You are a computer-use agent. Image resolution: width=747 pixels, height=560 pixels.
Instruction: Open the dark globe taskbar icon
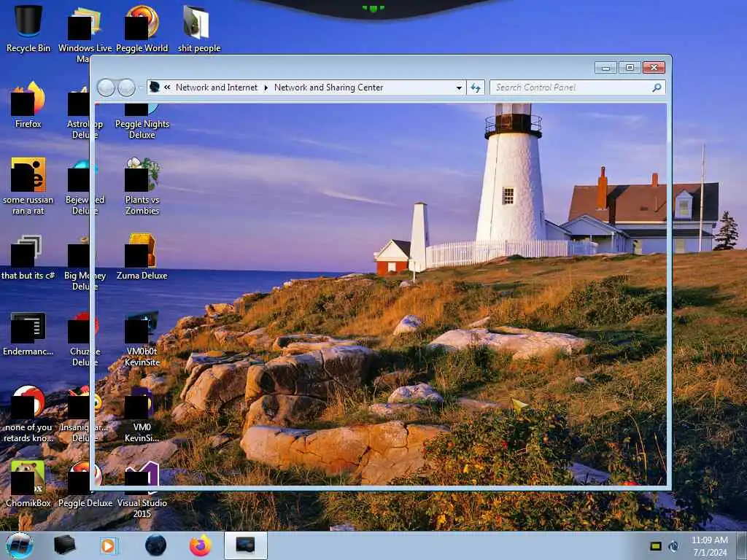156,545
